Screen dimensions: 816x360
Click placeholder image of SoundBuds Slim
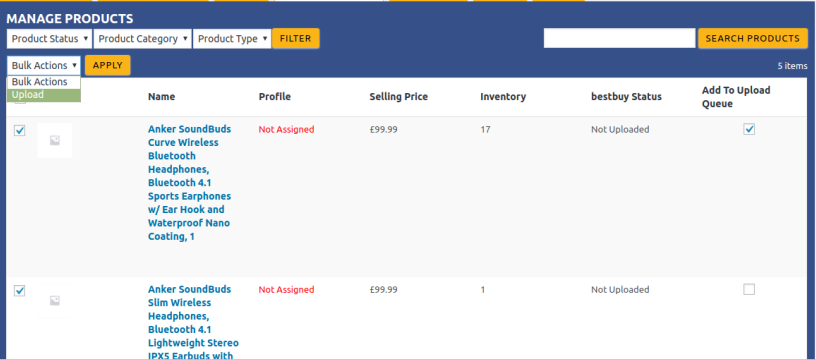pyautogui.click(x=55, y=300)
